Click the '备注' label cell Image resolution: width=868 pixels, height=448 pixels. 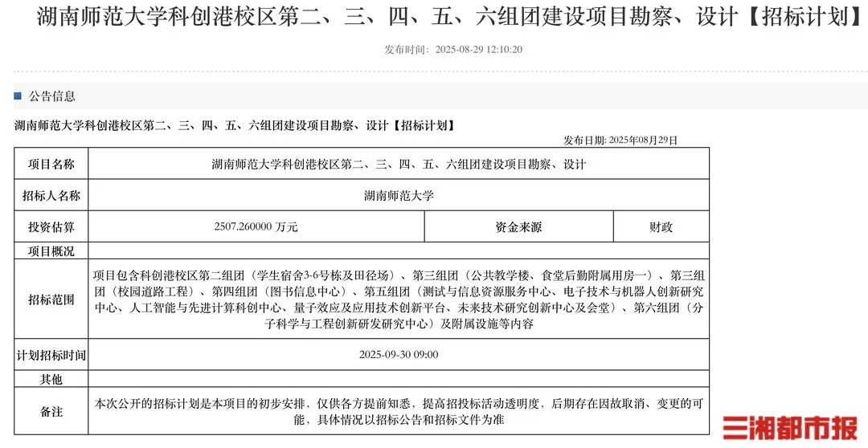pos(51,412)
